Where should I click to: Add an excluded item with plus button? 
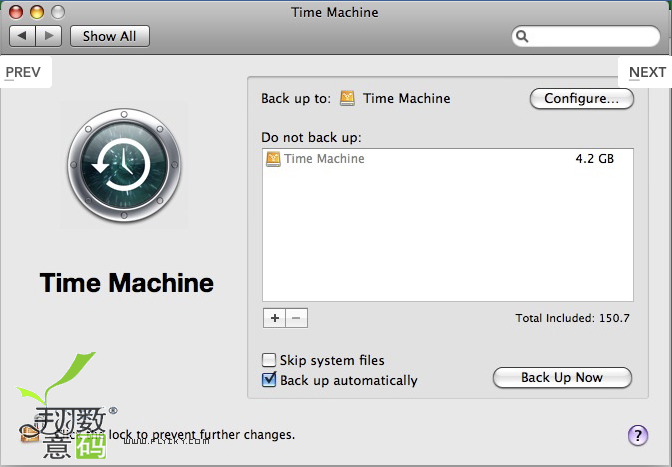click(x=274, y=318)
